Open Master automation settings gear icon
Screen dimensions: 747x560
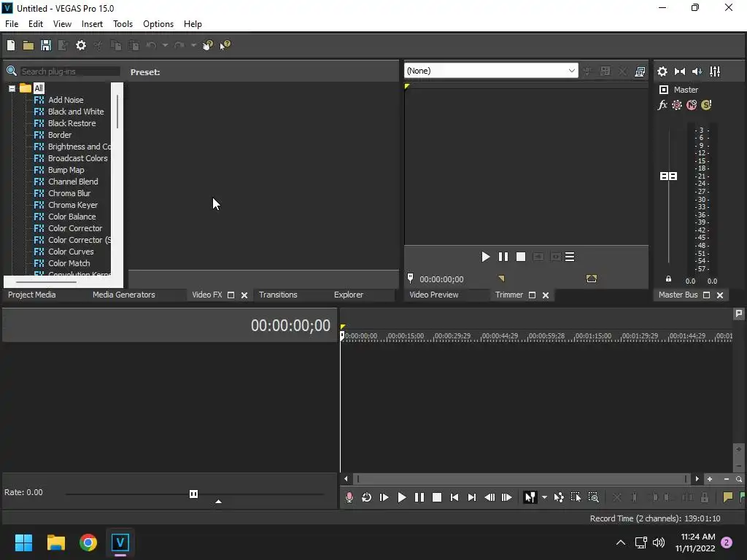pos(677,105)
